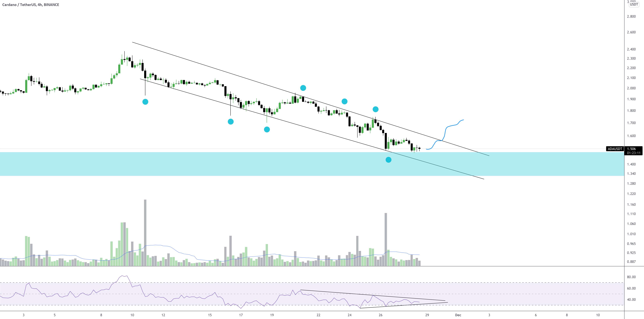Click the Dec date axis label
Viewport: 644px width, 319px height.
click(458, 315)
